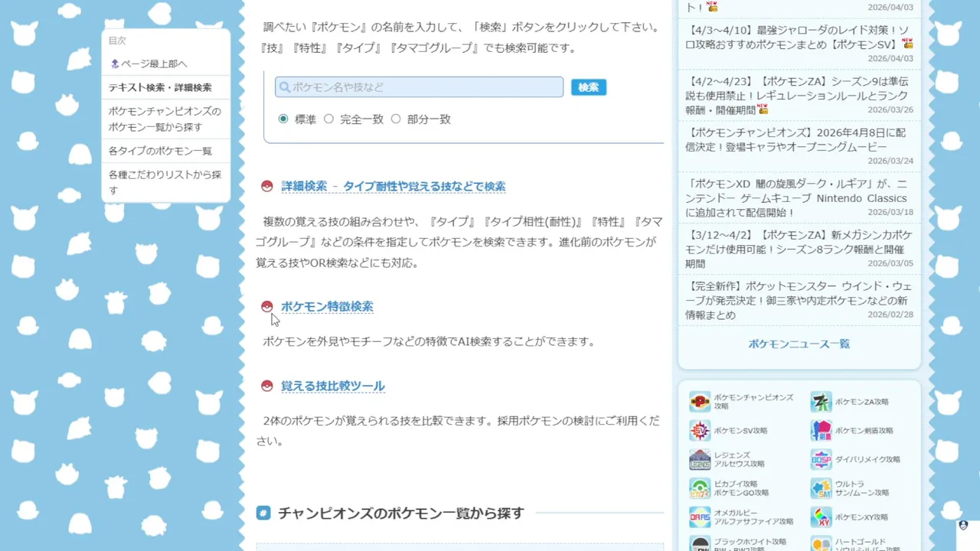Jump to 各種こだわりリストから探す section

pyautogui.click(x=165, y=182)
